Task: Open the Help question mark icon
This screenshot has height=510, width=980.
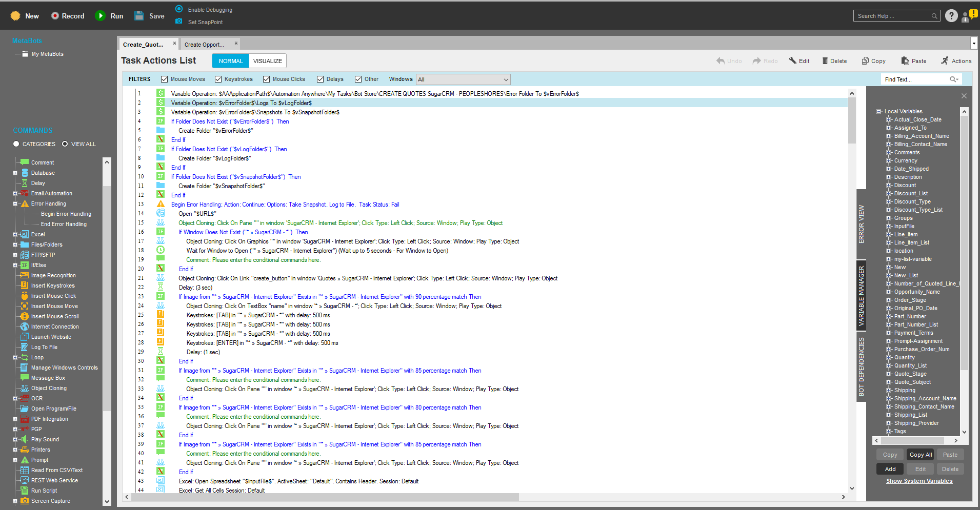Action: point(951,16)
